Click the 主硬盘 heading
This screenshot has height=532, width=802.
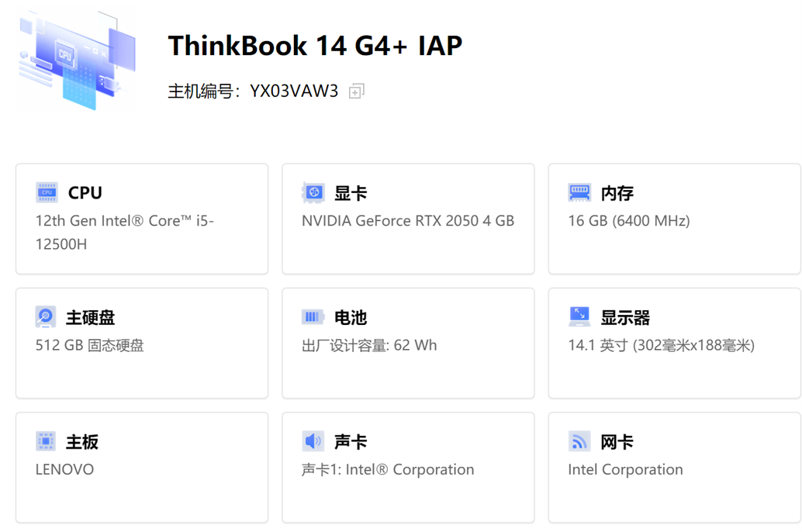(x=91, y=318)
